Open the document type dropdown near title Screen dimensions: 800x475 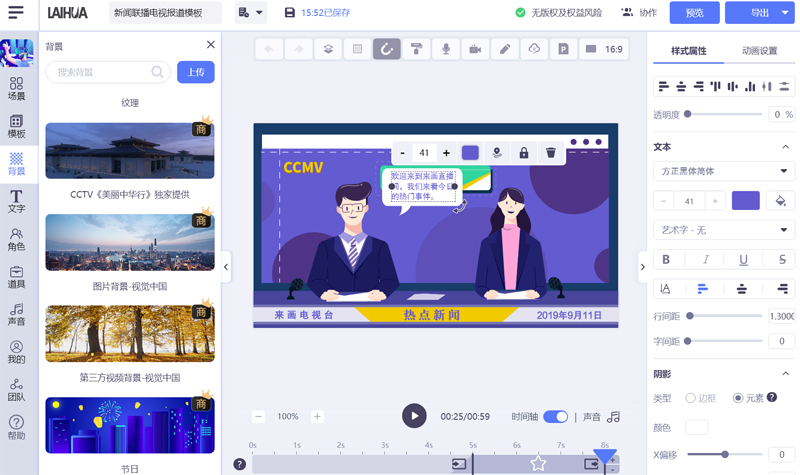pyautogui.click(x=251, y=12)
